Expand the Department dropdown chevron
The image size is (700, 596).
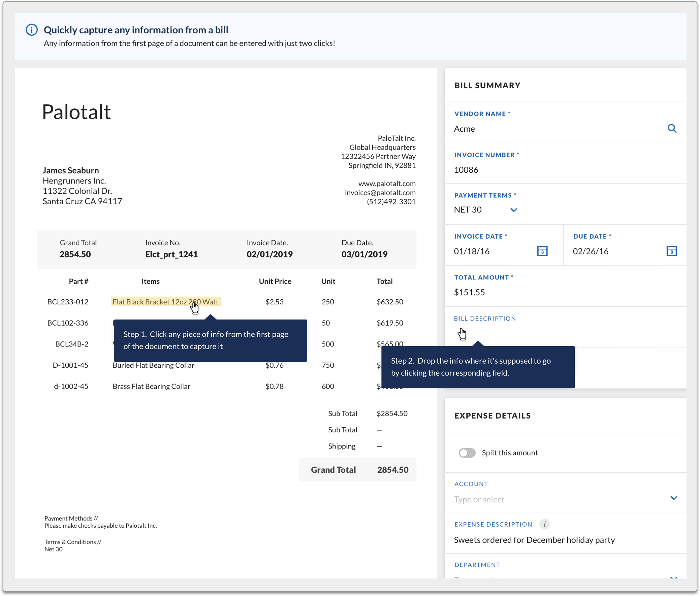[673, 577]
